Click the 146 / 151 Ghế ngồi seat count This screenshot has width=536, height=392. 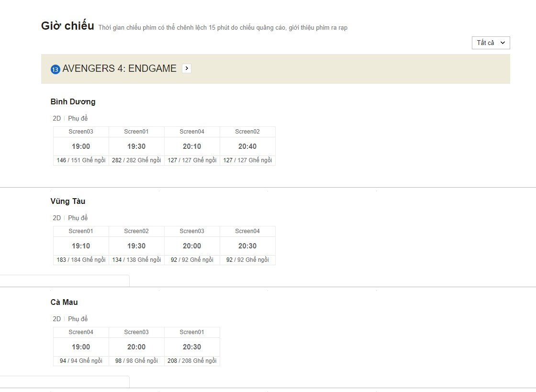81,160
